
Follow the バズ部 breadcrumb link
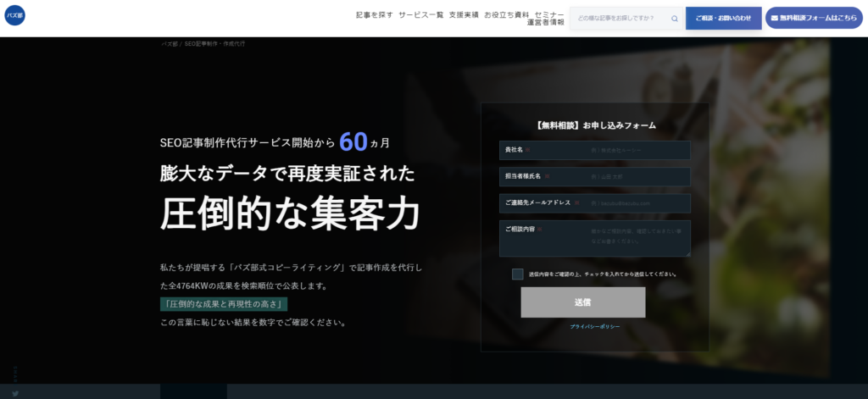[x=170, y=44]
